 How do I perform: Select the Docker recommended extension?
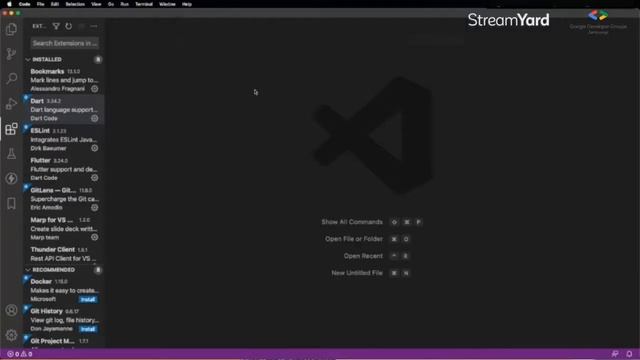pos(64,290)
